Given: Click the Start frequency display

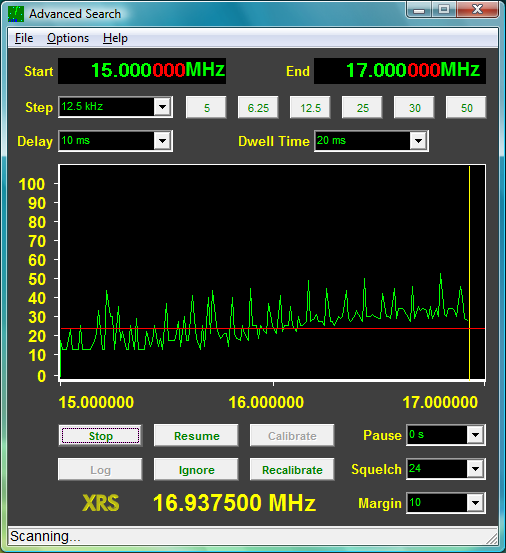Looking at the screenshot, I should coord(142,71).
